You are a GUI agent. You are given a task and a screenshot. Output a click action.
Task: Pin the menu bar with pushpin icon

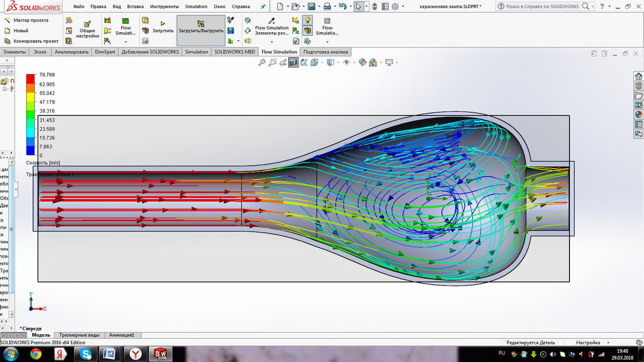(263, 6)
